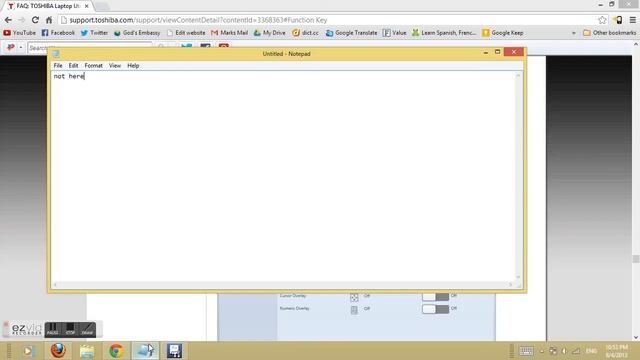Open the Other bookmarks folder

click(609, 33)
